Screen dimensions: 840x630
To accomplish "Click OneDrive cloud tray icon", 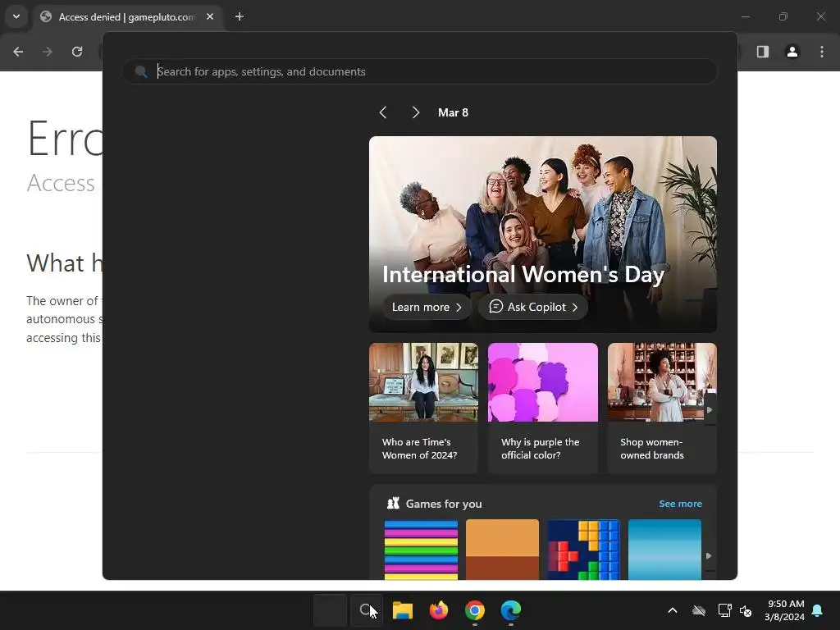I will click(699, 610).
